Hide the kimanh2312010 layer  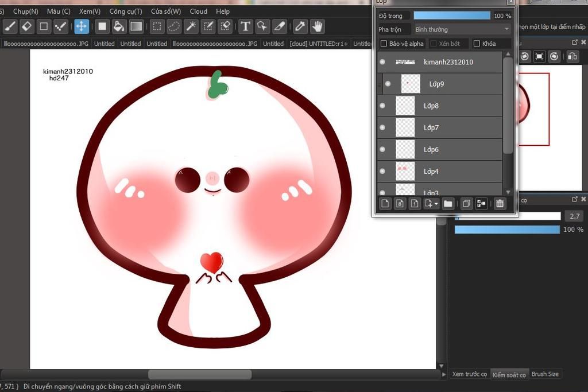click(382, 62)
